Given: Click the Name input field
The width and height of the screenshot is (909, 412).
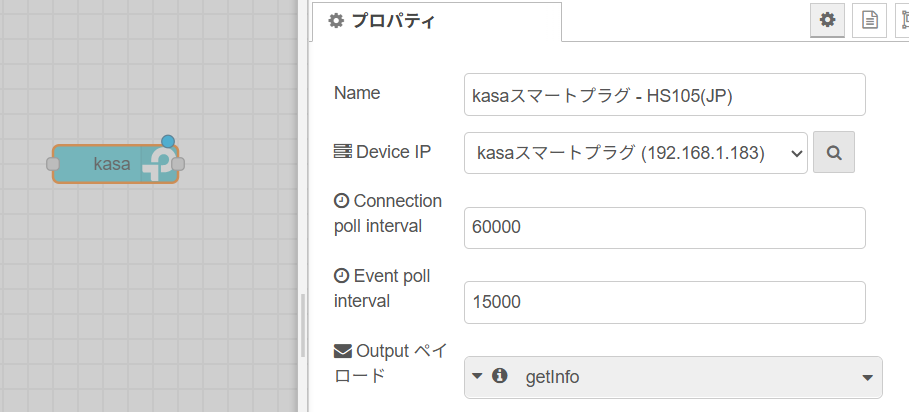Looking at the screenshot, I should 664,94.
